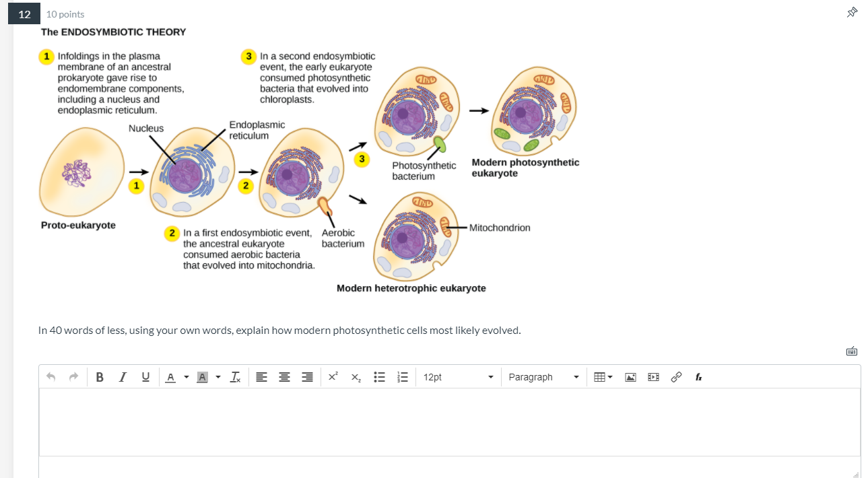
Task: Click the 'Proto-eukaryote' label
Action: point(78,225)
